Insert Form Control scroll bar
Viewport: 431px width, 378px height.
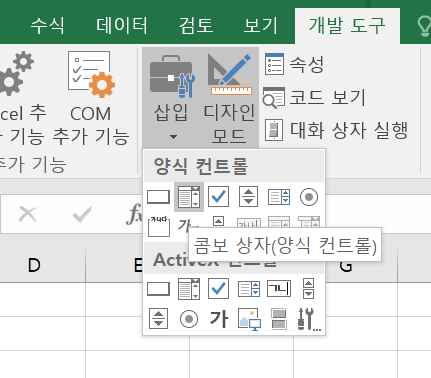click(218, 221)
